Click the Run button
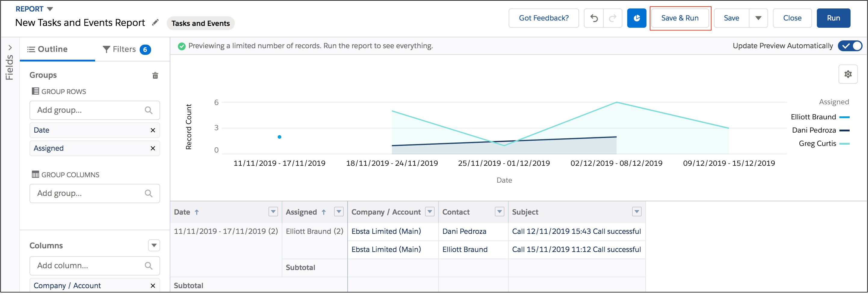The height and width of the screenshot is (305, 868). point(833,18)
